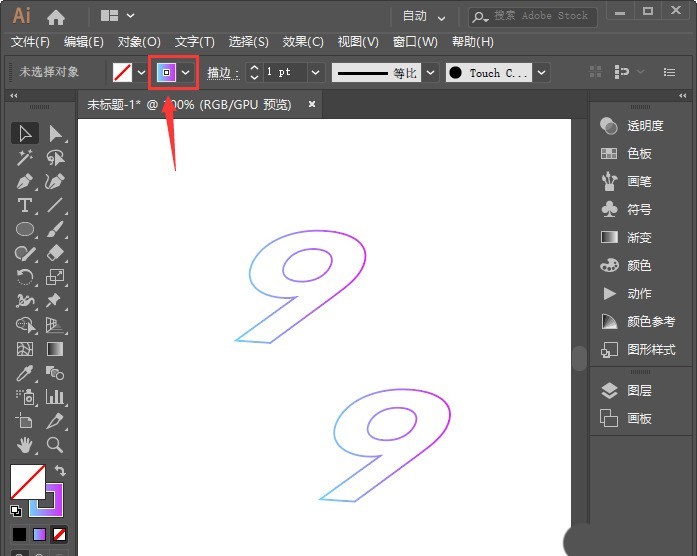Image resolution: width=697 pixels, height=556 pixels.
Task: Select the Hand tool
Action: coord(25,445)
